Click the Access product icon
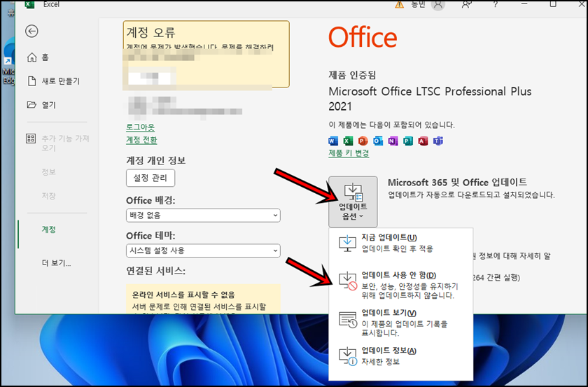Screen dimensions: 588x387 [x=423, y=141]
